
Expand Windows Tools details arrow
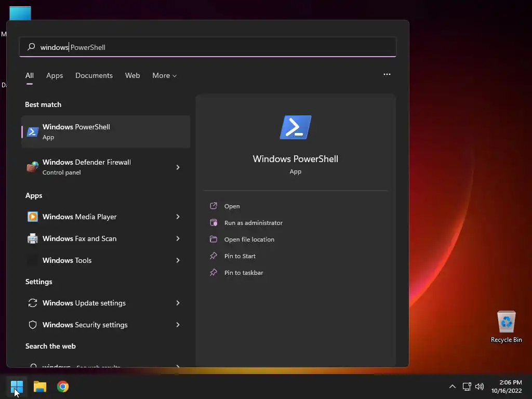(178, 260)
